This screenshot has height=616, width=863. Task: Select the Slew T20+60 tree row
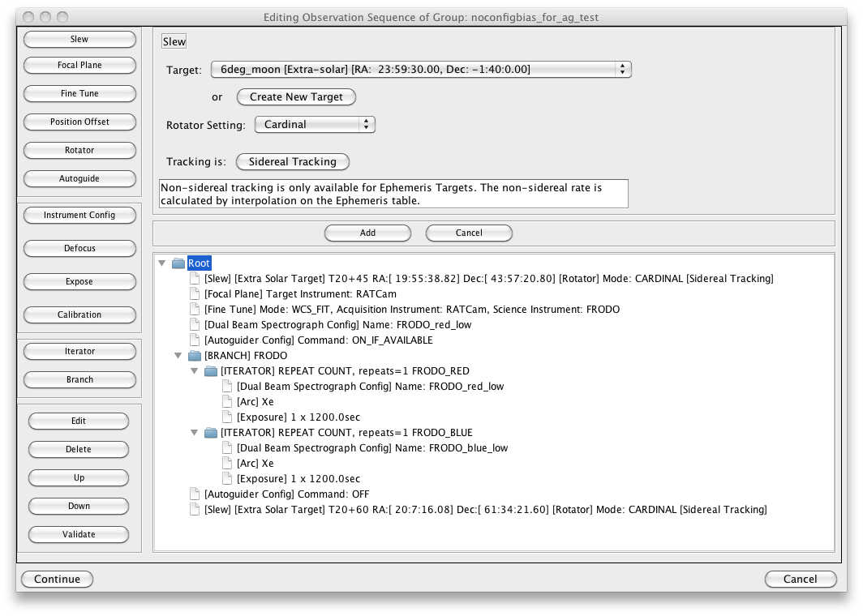(485, 509)
